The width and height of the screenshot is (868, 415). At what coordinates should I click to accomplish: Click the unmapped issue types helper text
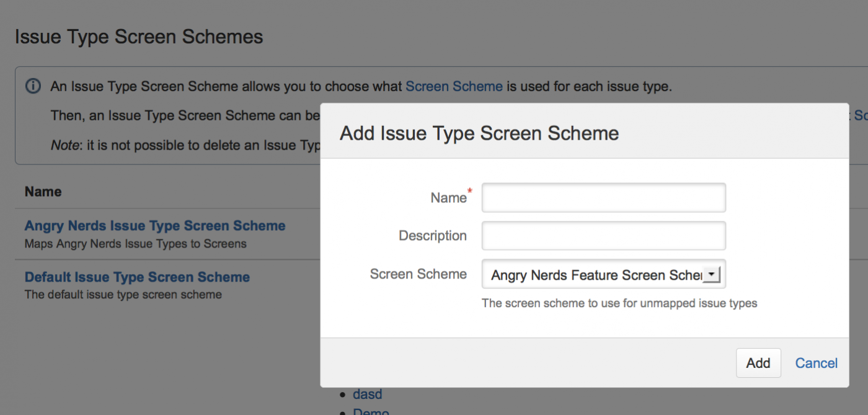[619, 303]
